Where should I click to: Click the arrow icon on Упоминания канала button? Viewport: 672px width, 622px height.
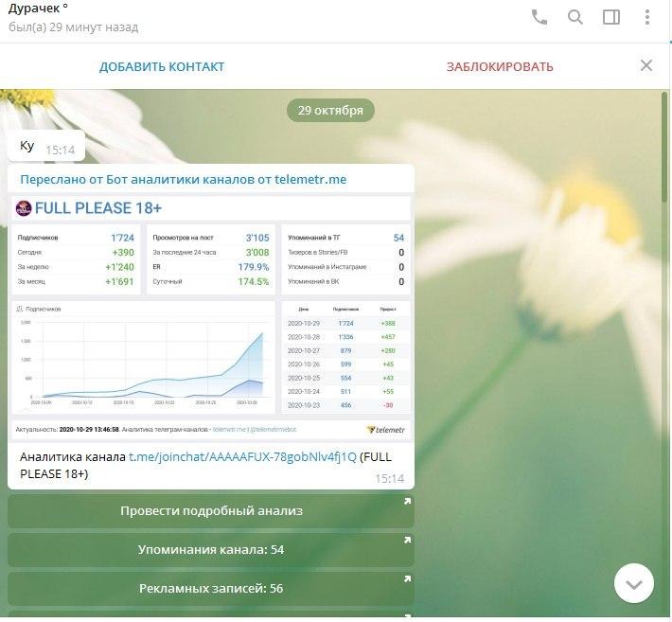[x=407, y=541]
